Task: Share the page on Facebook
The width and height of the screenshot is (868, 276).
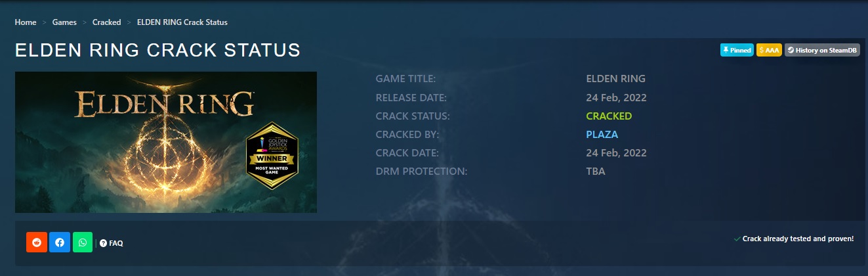Action: [x=60, y=242]
